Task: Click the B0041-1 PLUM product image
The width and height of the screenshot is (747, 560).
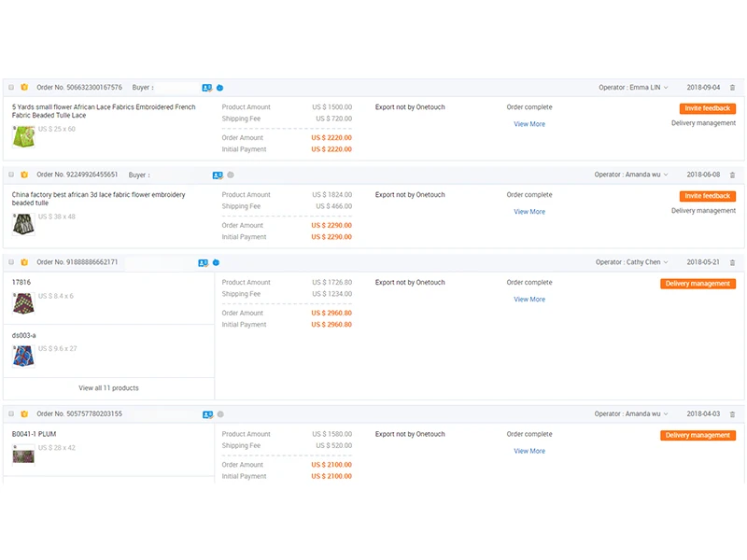Action: (x=23, y=455)
